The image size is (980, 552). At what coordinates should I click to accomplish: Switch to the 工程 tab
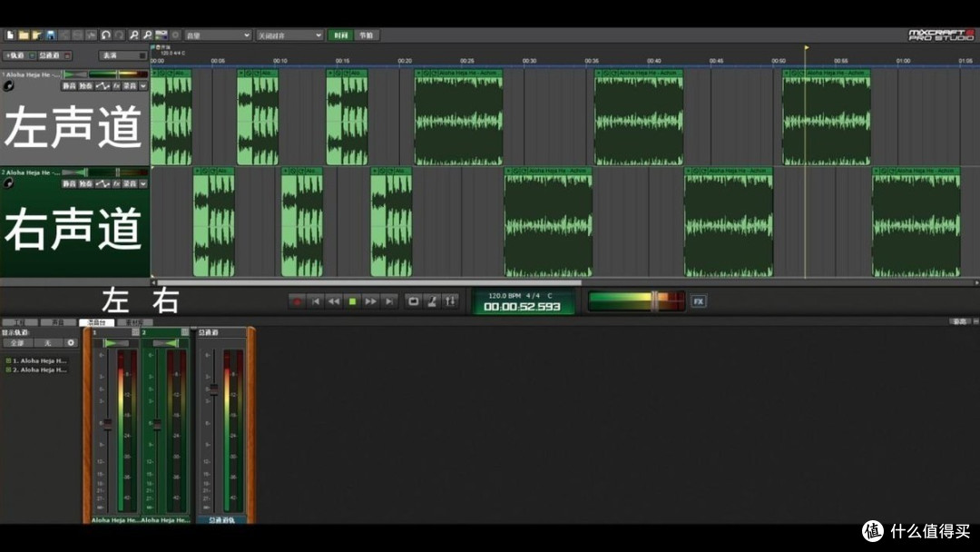(x=19, y=322)
